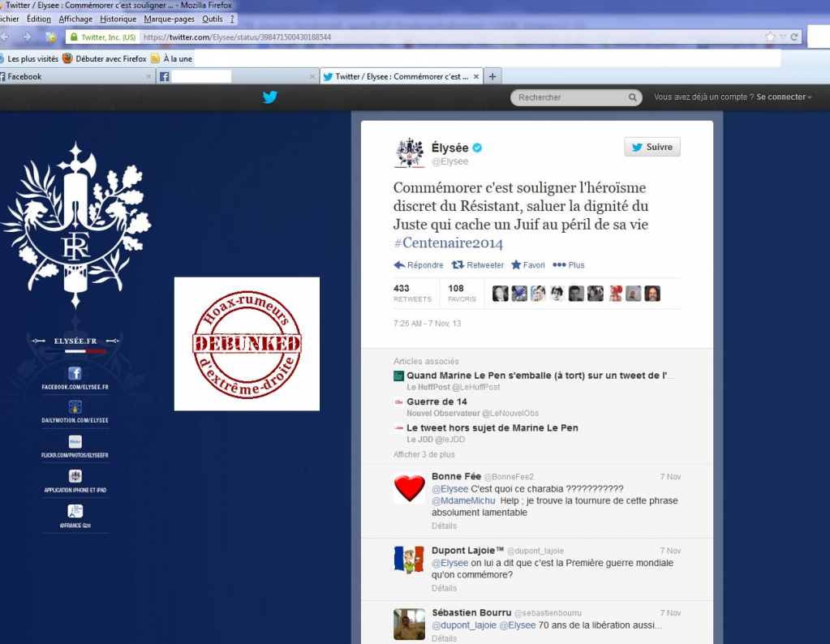Close the Twitter / Elysee tab
The image size is (830, 644).
476,77
